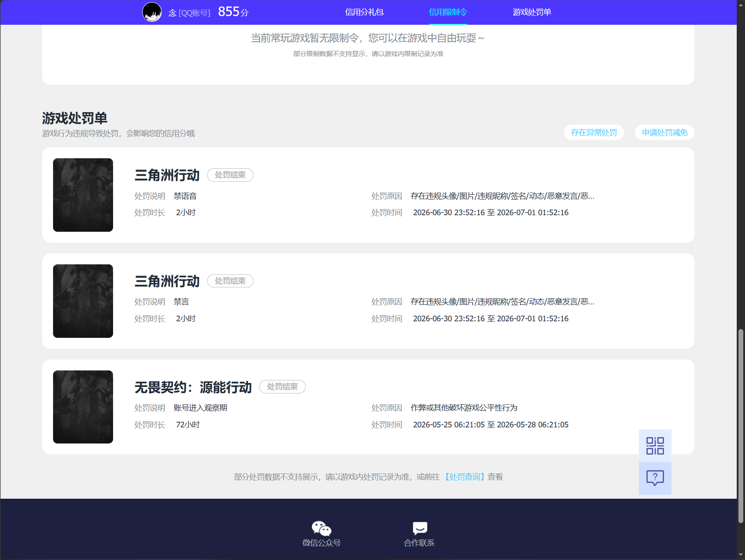Click the page vertical scrollbar thumb
This screenshot has width=745, height=560.
pyautogui.click(x=741, y=426)
